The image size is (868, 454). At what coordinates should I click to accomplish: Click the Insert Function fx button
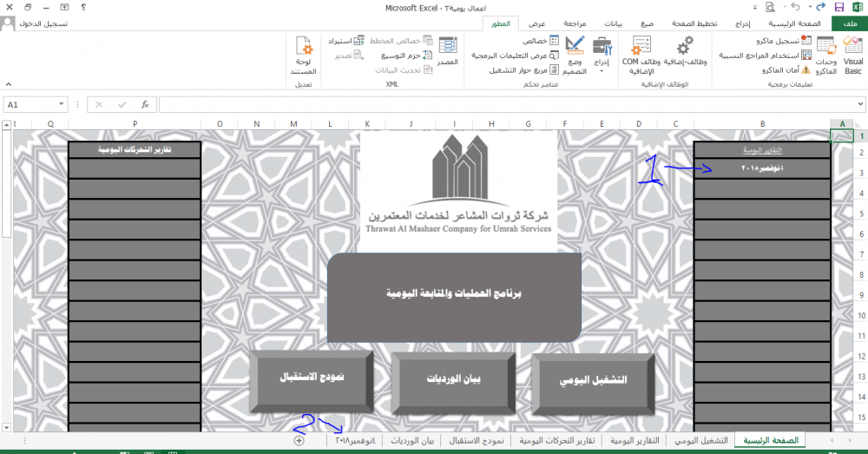click(x=145, y=104)
